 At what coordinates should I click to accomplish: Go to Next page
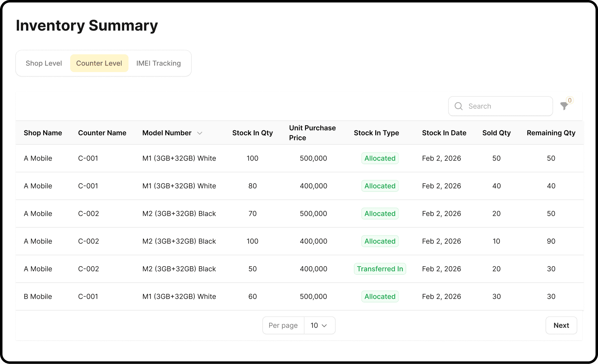point(561,325)
